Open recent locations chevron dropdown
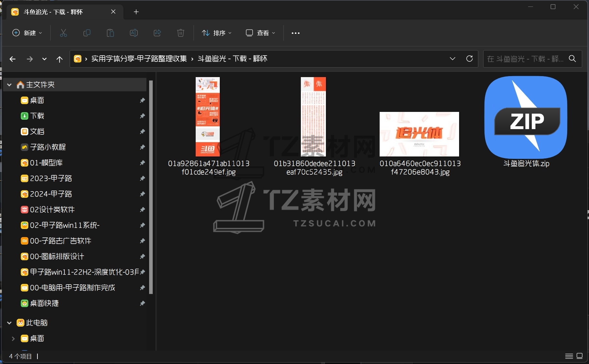589x364 pixels. (45, 59)
